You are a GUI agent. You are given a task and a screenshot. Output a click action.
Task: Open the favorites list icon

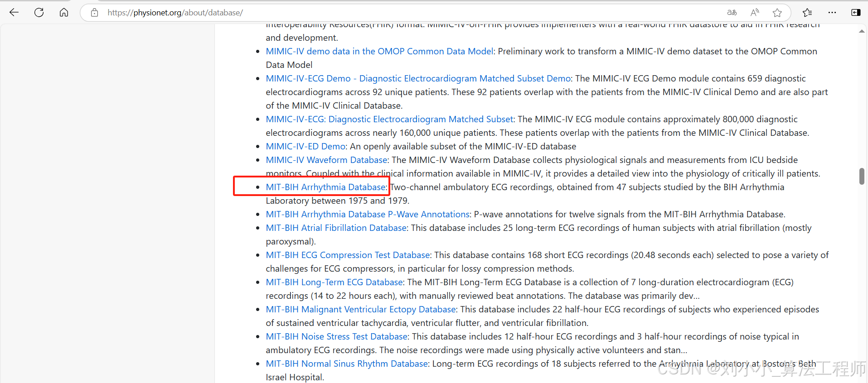807,13
